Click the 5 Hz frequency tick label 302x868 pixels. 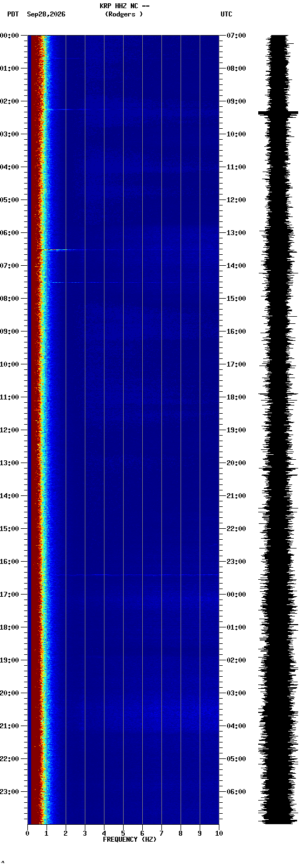pyautogui.click(x=123, y=833)
